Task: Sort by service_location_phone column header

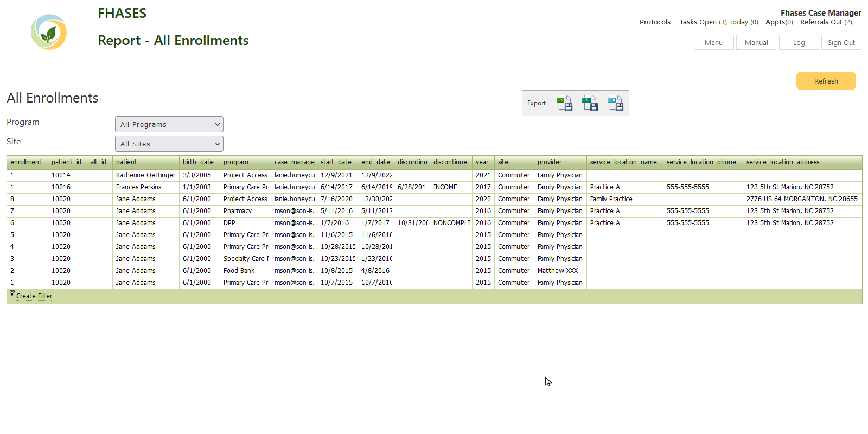Action: pyautogui.click(x=703, y=162)
